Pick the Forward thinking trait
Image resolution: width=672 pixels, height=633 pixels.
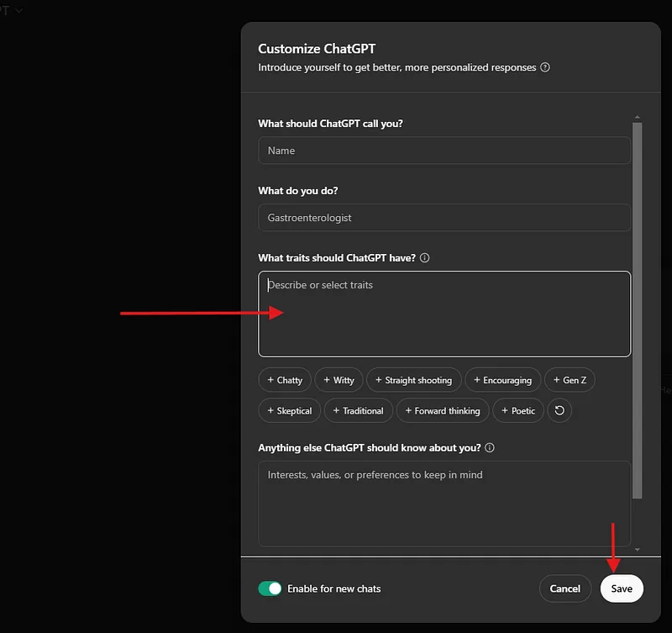pos(442,410)
